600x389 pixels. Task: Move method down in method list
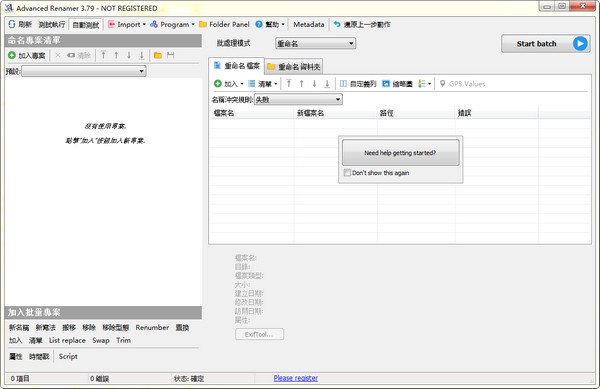tap(129, 55)
